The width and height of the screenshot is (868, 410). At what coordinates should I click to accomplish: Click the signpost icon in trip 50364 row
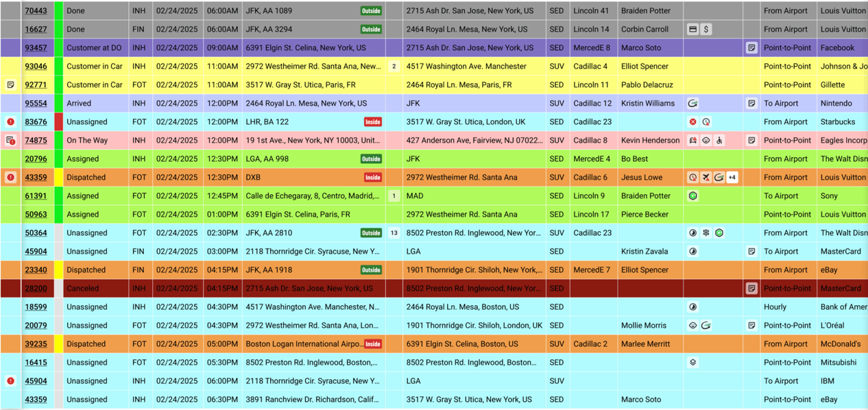point(706,233)
